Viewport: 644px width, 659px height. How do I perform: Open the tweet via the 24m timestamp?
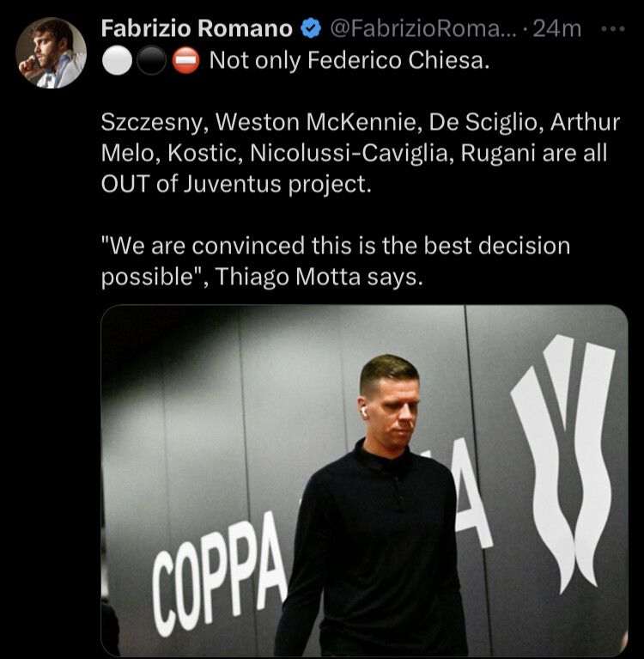pos(557,28)
